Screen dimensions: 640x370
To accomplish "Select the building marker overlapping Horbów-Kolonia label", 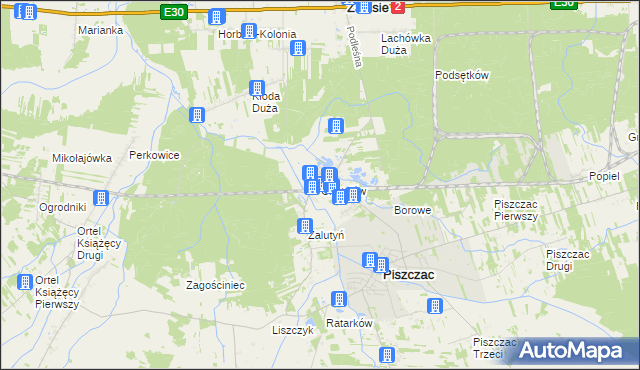I will click(249, 31).
